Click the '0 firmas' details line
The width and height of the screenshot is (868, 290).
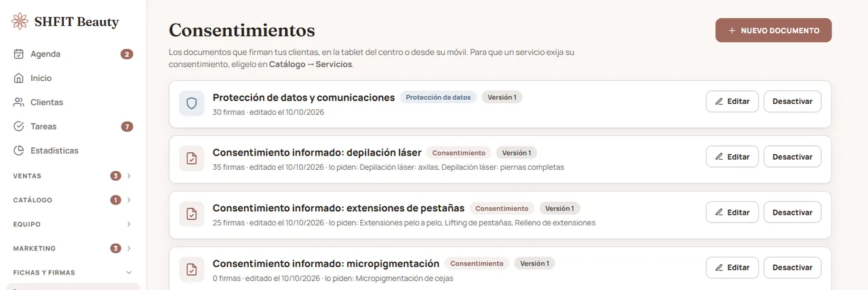(x=333, y=278)
